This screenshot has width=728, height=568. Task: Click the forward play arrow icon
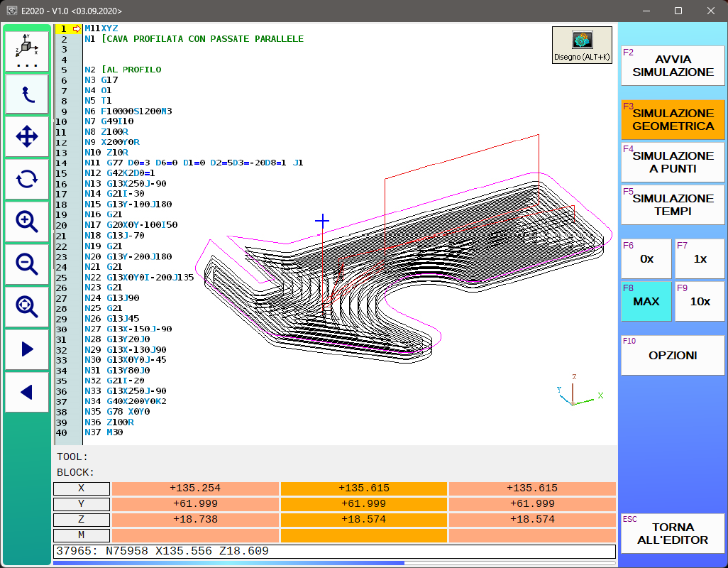pos(27,349)
